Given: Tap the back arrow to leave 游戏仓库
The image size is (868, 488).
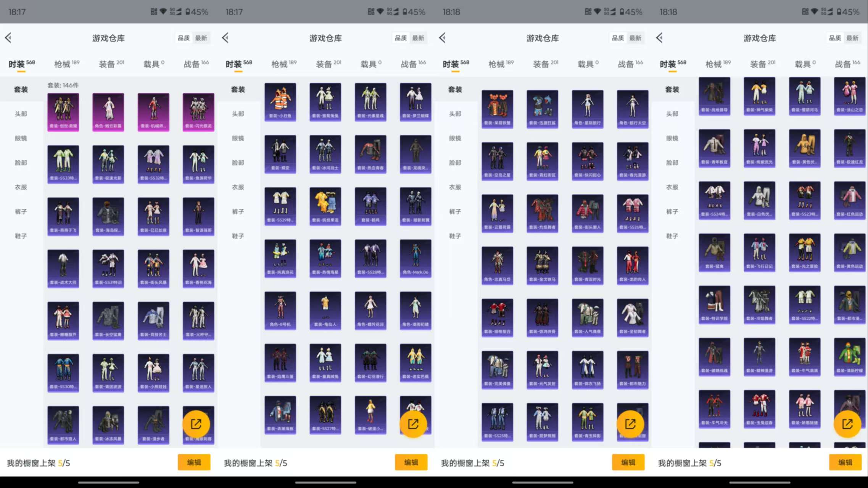Looking at the screenshot, I should [x=8, y=38].
